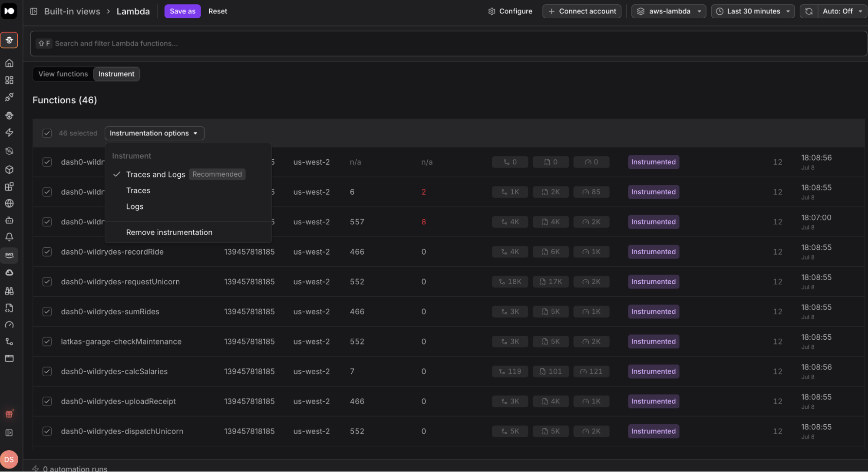
Task: Click spans badge 18K for requestUnicorn row
Action: click(510, 282)
